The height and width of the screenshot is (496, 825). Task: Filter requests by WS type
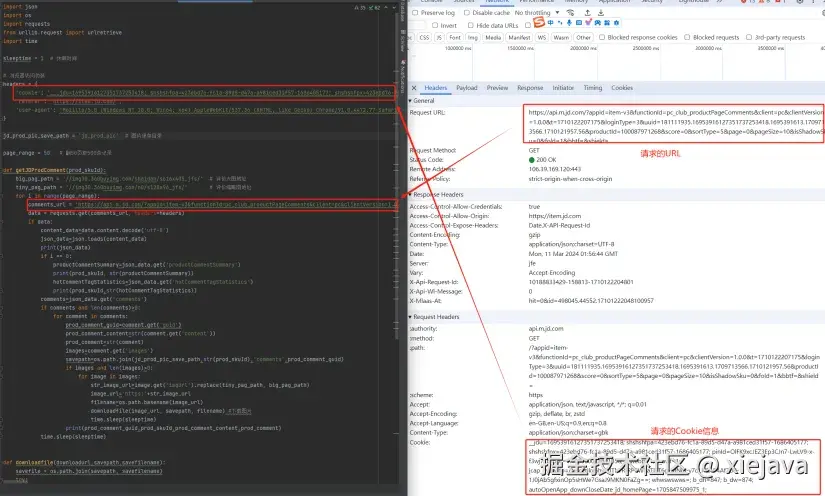541,37
